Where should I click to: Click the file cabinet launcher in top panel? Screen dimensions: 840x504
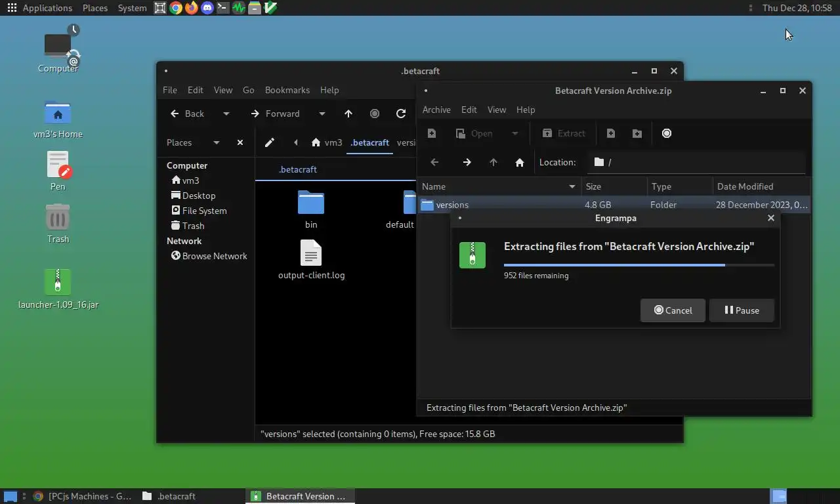click(255, 8)
